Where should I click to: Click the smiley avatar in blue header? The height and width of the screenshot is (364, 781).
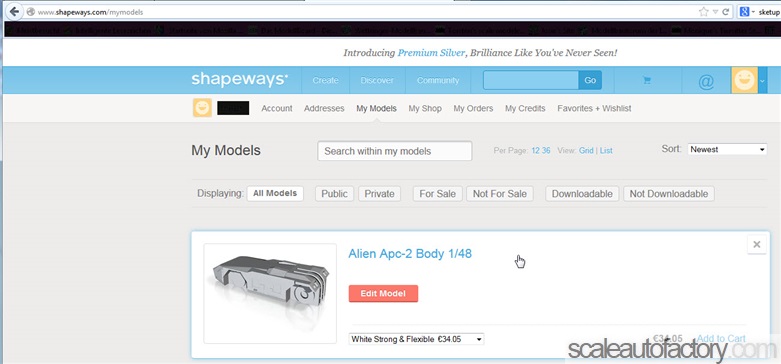click(x=744, y=80)
